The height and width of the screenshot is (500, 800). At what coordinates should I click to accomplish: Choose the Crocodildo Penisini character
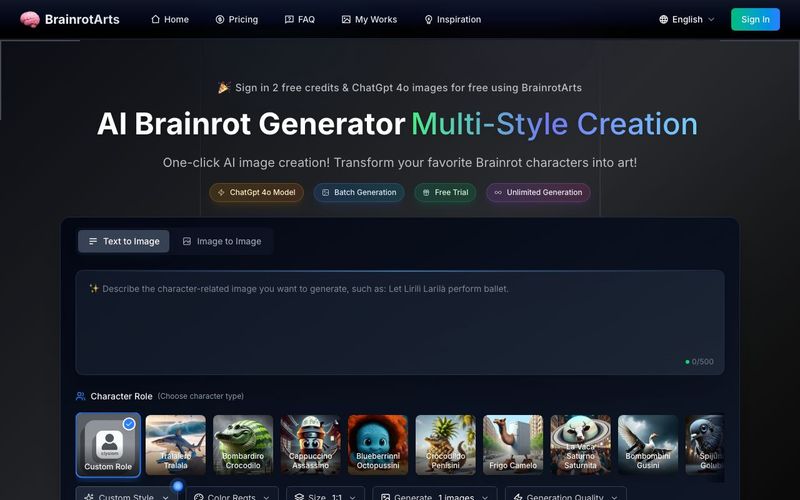pyautogui.click(x=445, y=445)
